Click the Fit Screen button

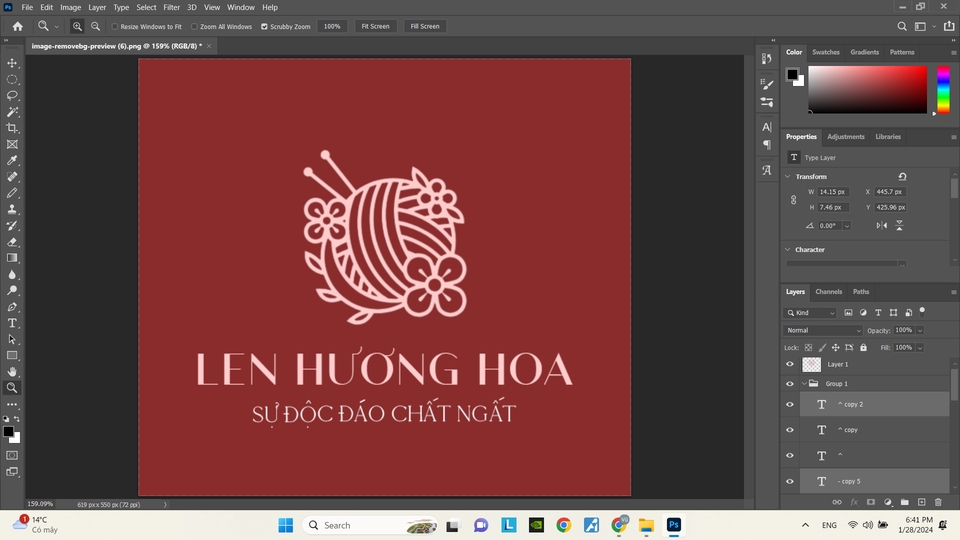click(375, 26)
